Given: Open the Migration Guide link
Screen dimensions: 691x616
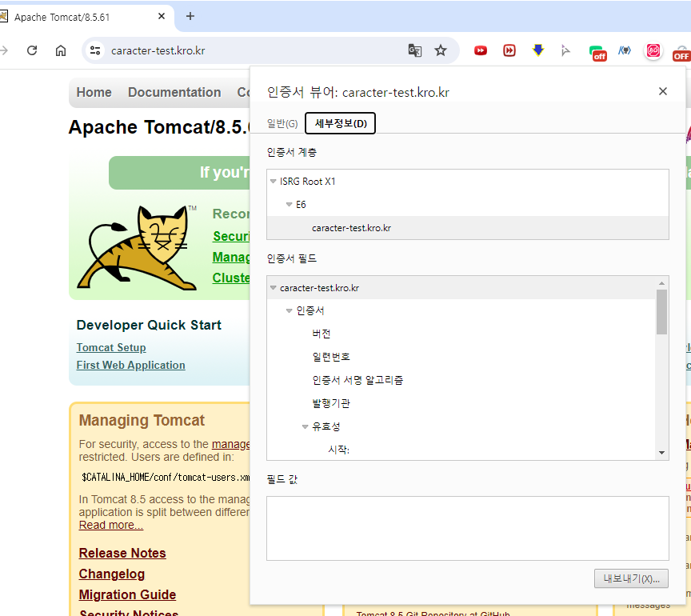Looking at the screenshot, I should click(x=127, y=594).
